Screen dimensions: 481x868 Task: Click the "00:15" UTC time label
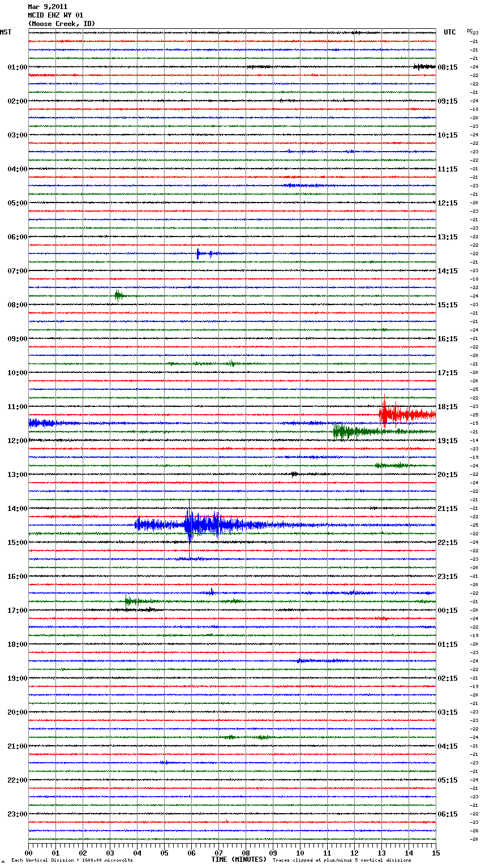(x=448, y=611)
